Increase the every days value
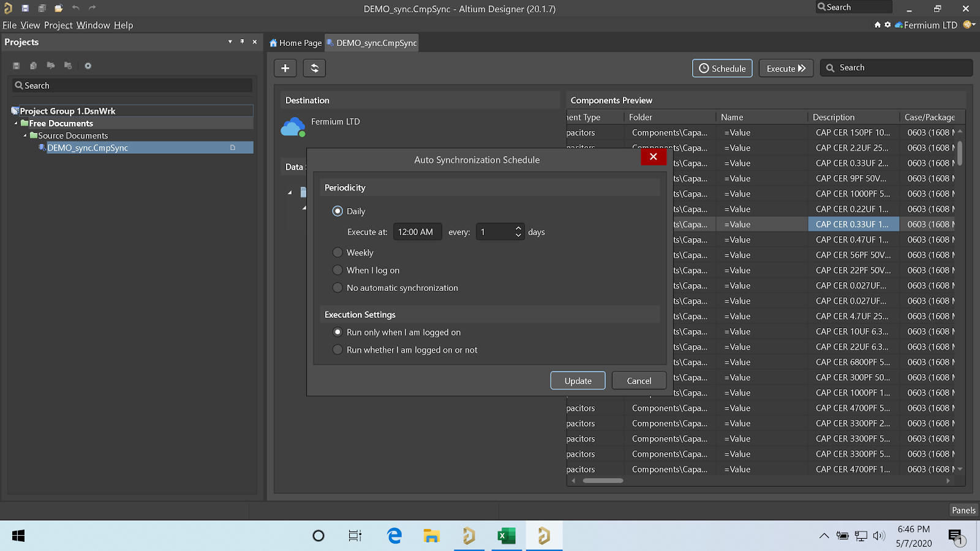Screen dimensions: 980x551 coord(518,228)
